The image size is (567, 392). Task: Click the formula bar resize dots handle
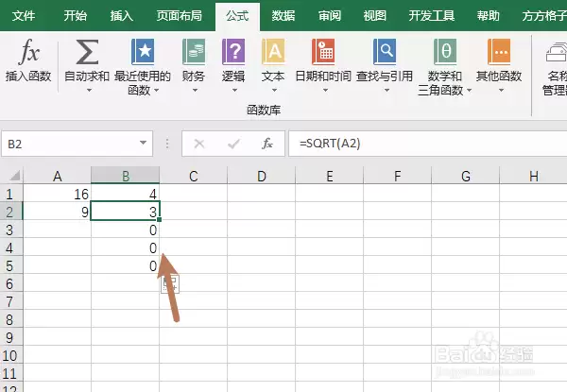(167, 144)
